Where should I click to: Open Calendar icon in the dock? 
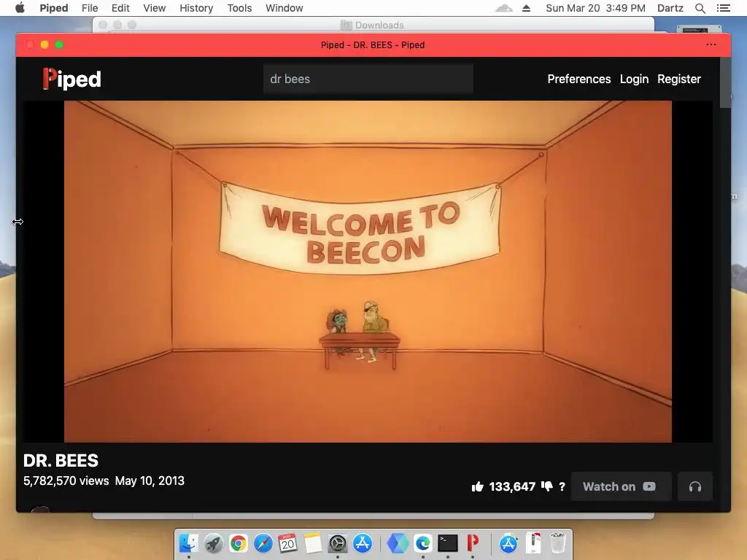click(x=287, y=542)
